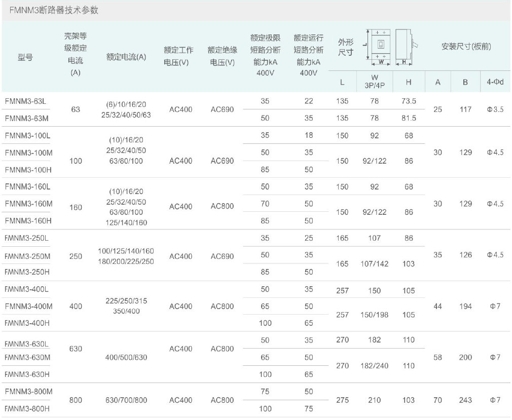This screenshot has height=420, width=512.
Task: Select the 额定电流(A) column header
Action: 126,57
